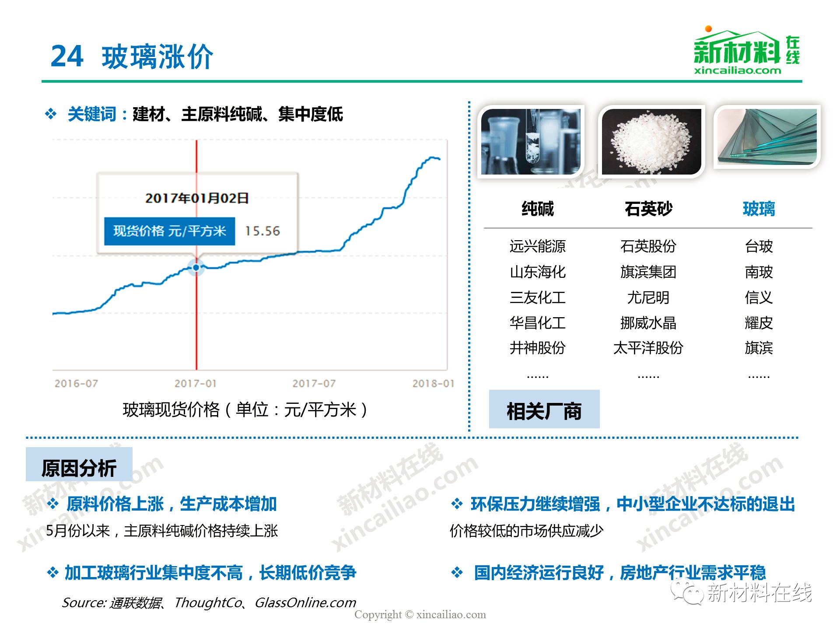The width and height of the screenshot is (840, 630).
Task: Select the 现货价格 元/平方米 tooltip label
Action: coord(169,231)
